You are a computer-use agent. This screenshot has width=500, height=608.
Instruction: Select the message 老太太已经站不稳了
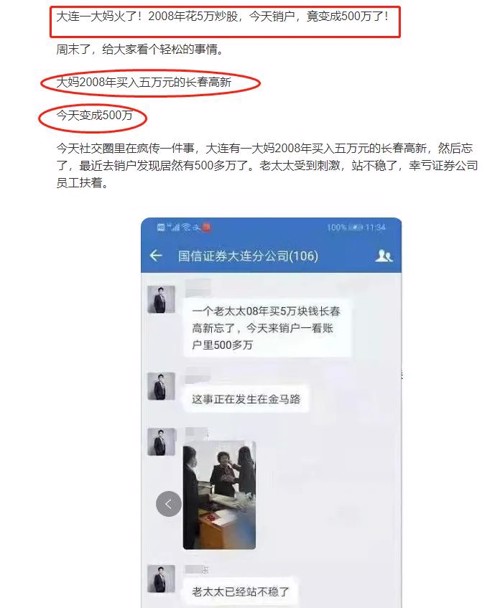[240, 591]
